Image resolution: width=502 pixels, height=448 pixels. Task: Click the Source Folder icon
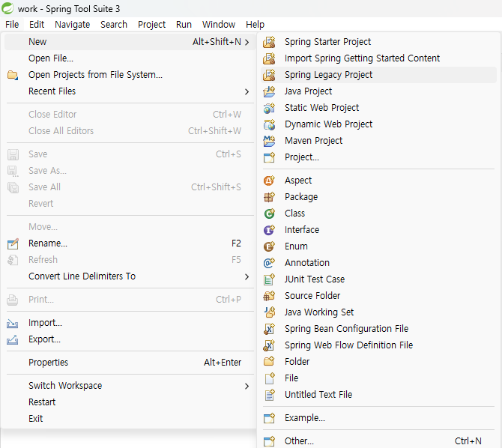coord(269,296)
